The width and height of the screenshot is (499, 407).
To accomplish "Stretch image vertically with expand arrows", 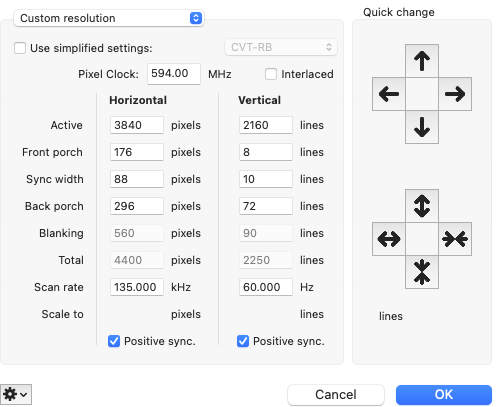I will click(x=422, y=206).
